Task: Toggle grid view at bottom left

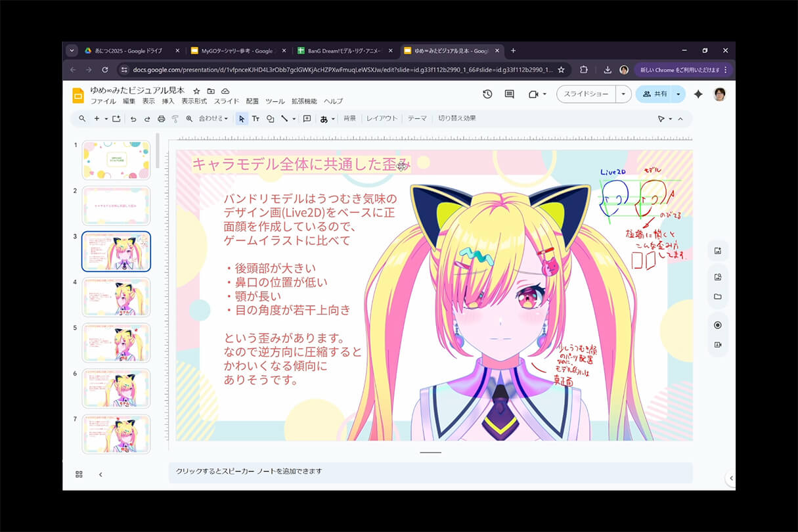Action: click(x=79, y=474)
